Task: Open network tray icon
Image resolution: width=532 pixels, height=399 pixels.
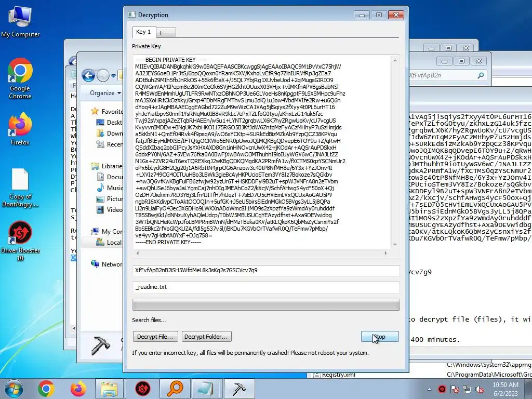Action: pos(467,389)
